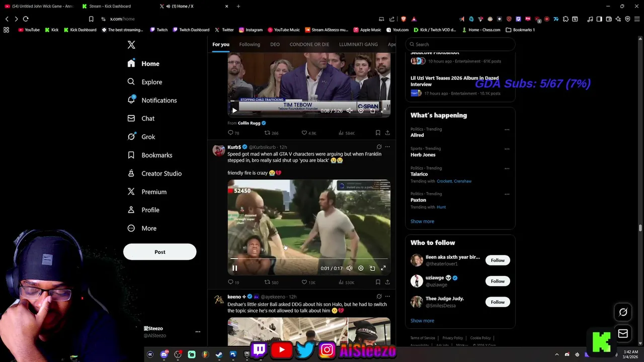644x362 pixels.
Task: Open Creator Studio in sidebar
Action: [x=154, y=173]
